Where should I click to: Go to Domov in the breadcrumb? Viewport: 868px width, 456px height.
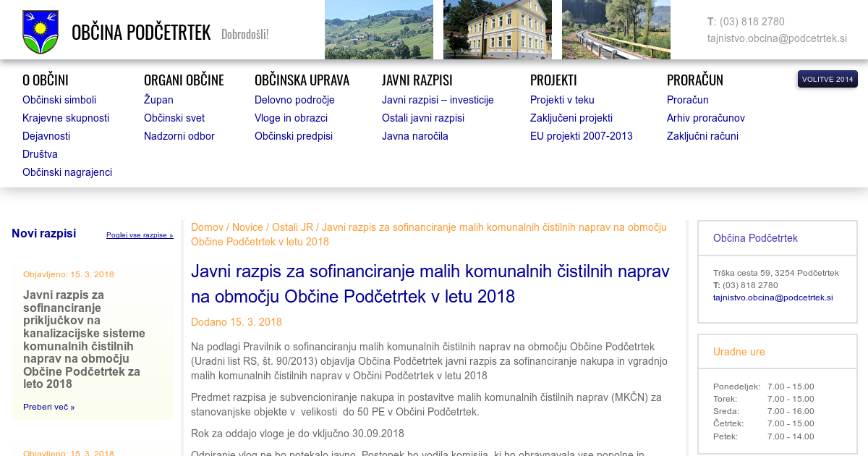tap(207, 227)
